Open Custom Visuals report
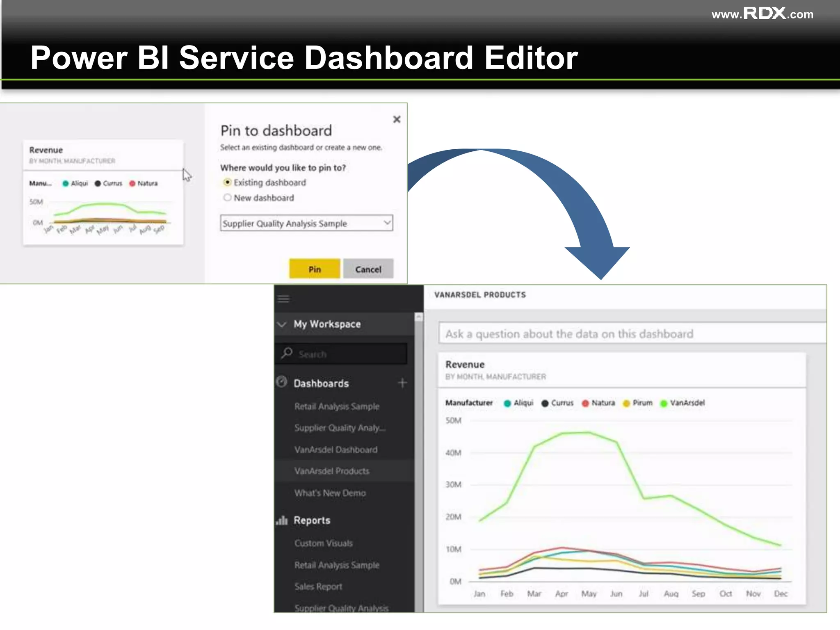Image resolution: width=840 pixels, height=630 pixels. tap(324, 543)
